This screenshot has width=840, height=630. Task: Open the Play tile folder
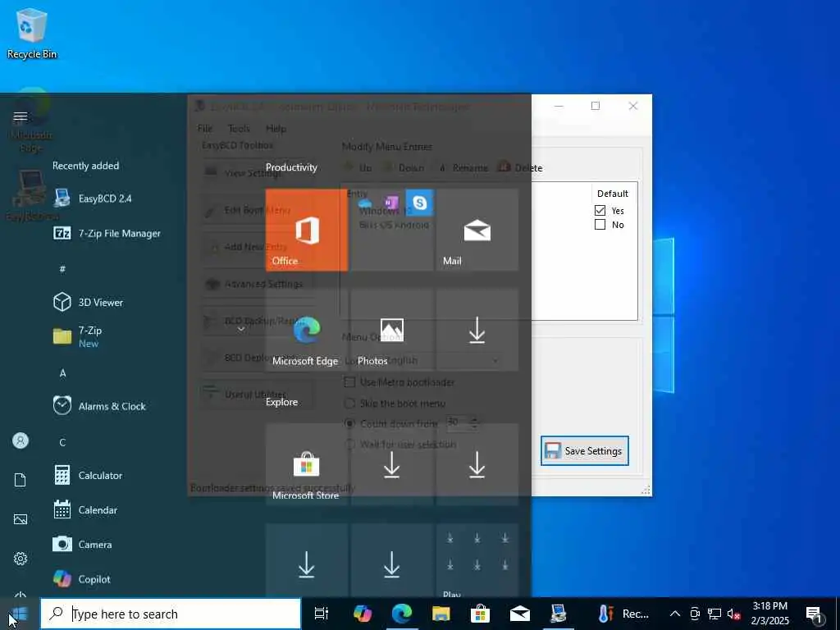click(x=477, y=559)
